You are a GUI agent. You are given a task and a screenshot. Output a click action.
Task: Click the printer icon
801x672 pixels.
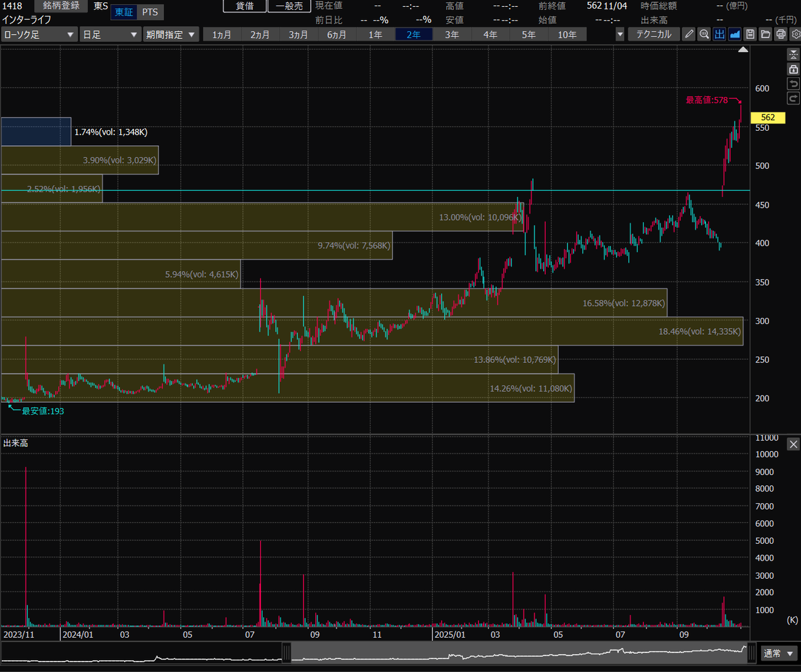(780, 34)
